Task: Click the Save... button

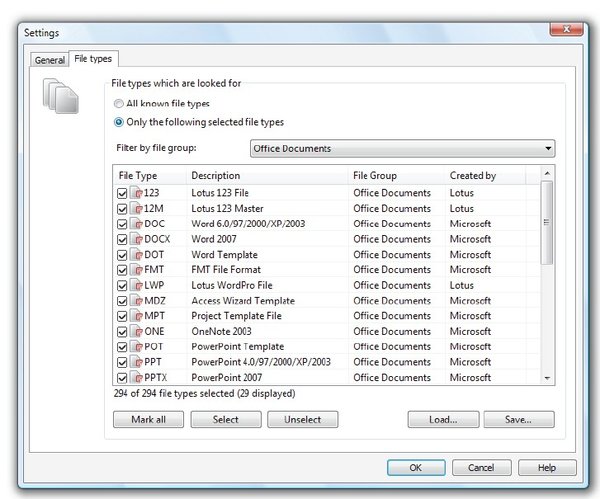Action: 518,420
